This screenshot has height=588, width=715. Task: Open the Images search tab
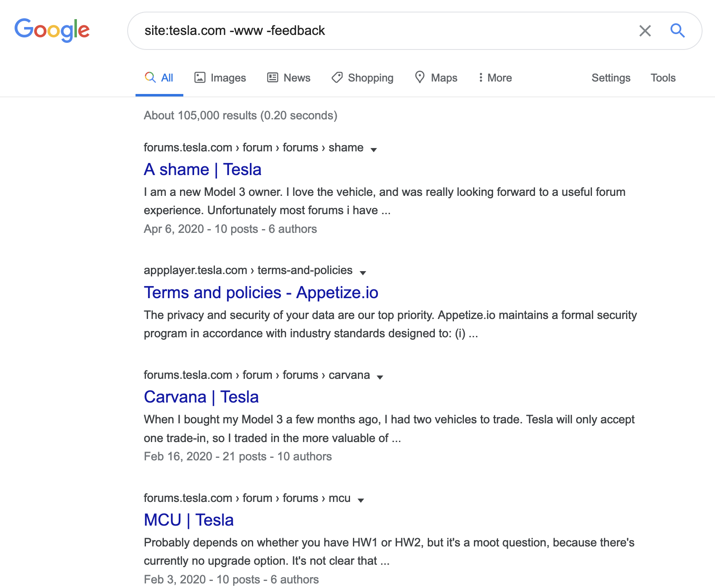(x=220, y=78)
